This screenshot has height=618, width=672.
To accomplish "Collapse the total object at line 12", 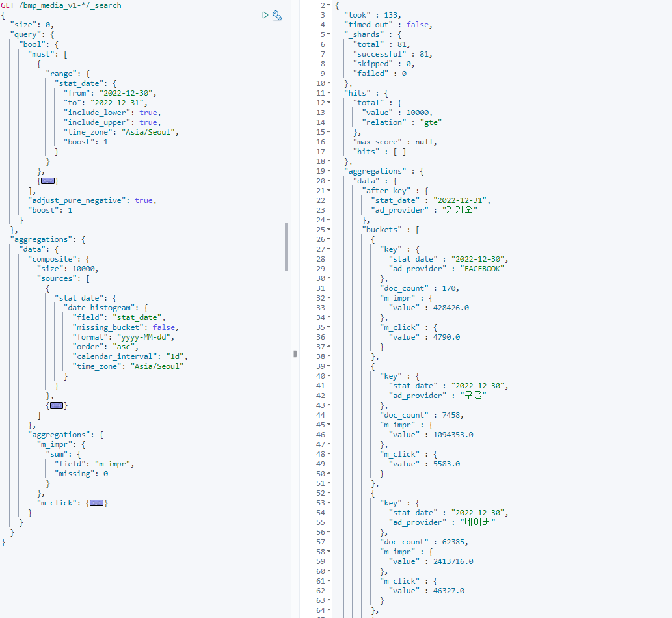I will pyautogui.click(x=329, y=103).
